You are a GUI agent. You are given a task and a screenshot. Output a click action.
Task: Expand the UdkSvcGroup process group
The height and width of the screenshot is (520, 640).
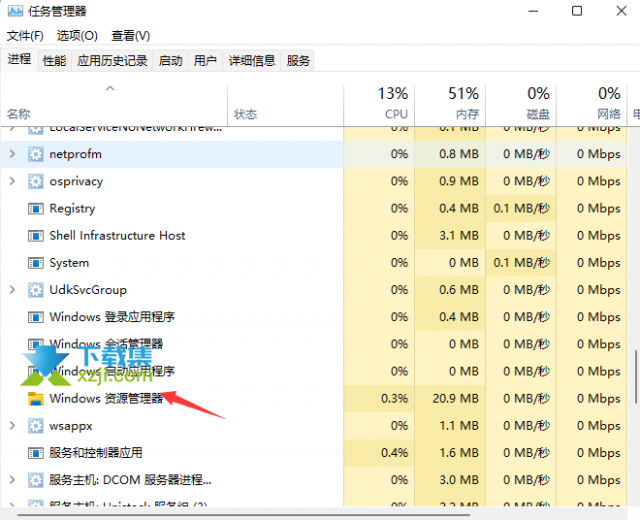coord(12,289)
